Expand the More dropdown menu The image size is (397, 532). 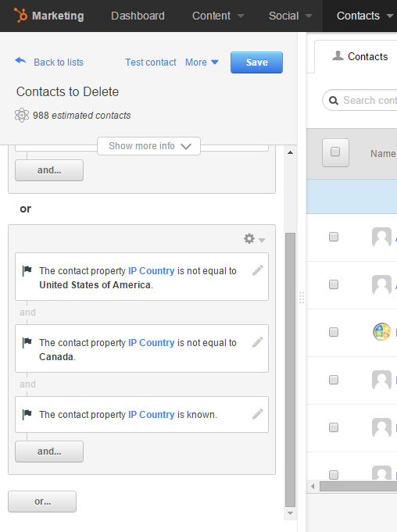click(x=202, y=62)
